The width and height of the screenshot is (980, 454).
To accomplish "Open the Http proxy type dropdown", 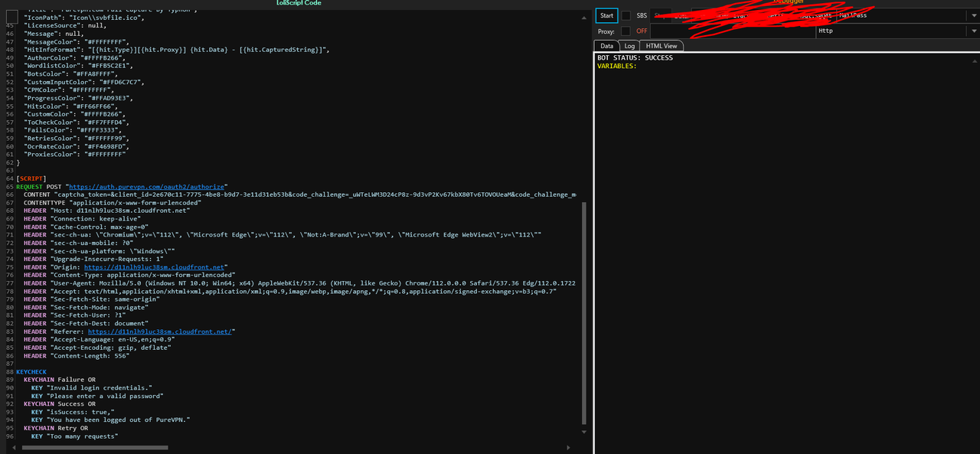I will [897, 31].
